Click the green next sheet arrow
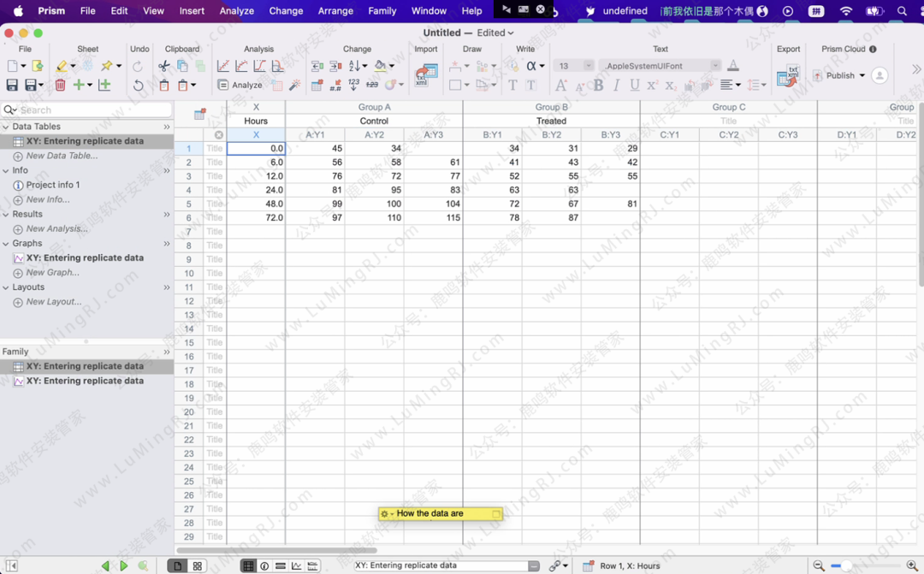 (x=124, y=565)
